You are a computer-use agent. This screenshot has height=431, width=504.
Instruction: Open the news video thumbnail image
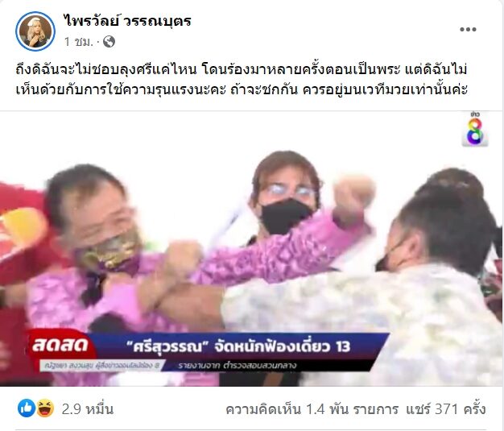(x=251, y=249)
